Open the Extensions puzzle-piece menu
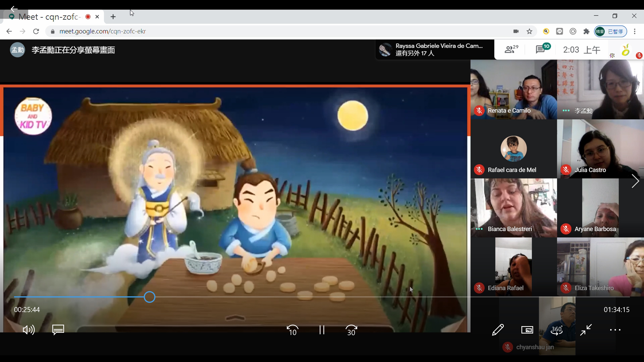Viewport: 644px width, 362px height. (586, 31)
